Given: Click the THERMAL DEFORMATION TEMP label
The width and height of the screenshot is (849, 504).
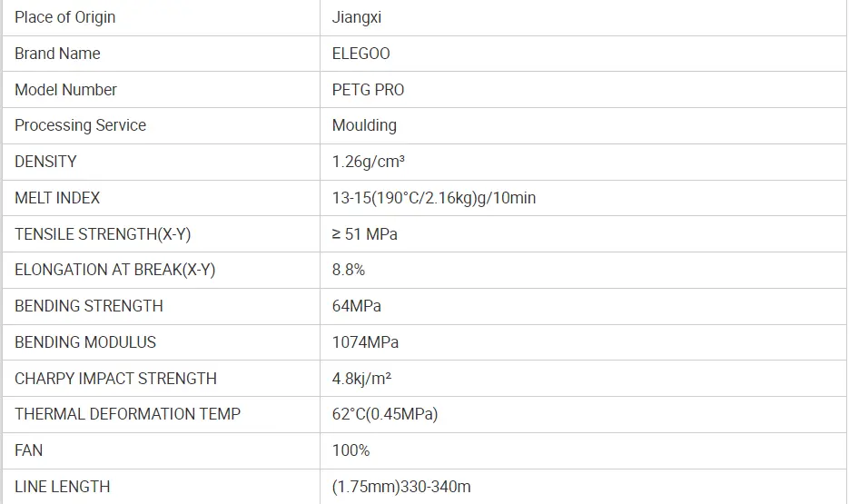Looking at the screenshot, I should click(127, 414).
